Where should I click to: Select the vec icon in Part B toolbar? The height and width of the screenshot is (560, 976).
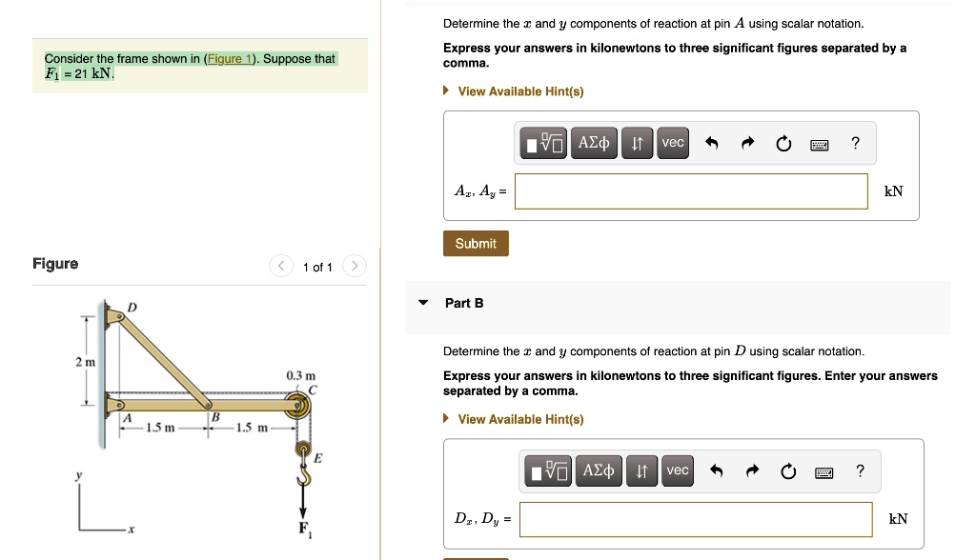[677, 470]
